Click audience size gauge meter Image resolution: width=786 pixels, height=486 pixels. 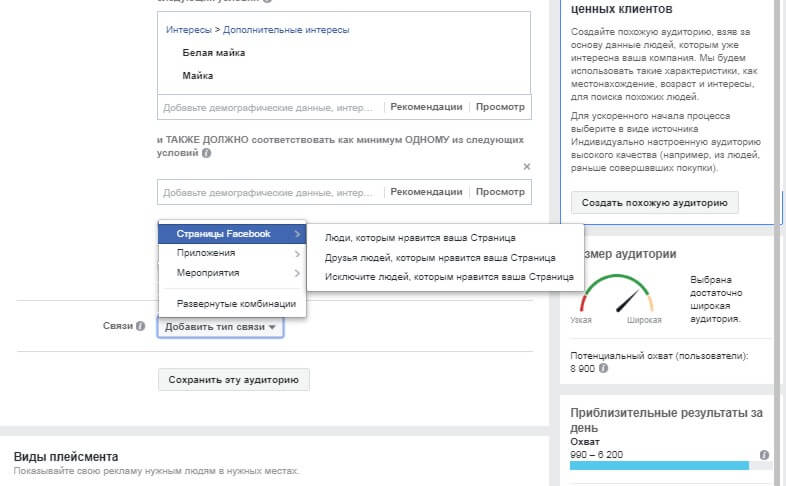tap(617, 294)
